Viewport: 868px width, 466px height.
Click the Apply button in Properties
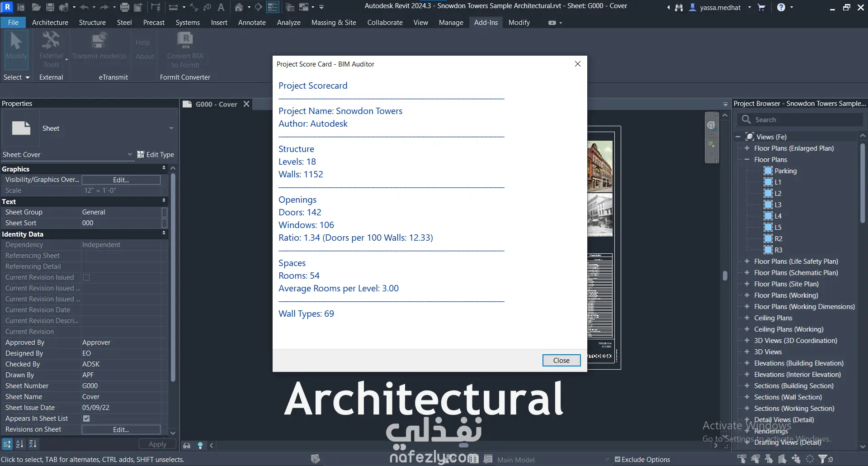(157, 444)
